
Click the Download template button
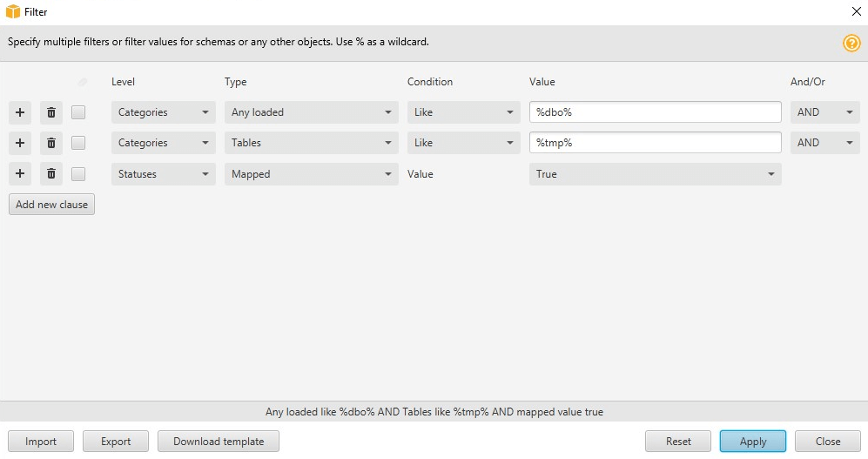(219, 442)
